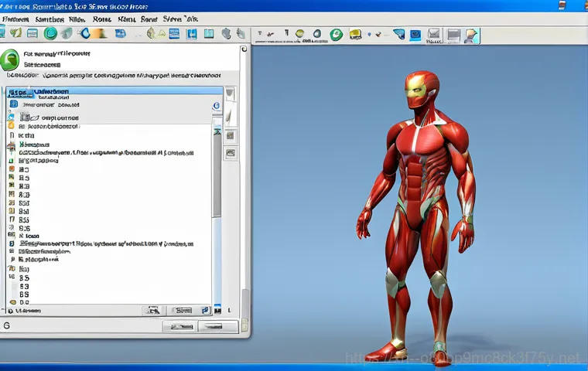The width and height of the screenshot is (588, 371).
Task: Click the gray envelope toolbar icon
Action: point(434,34)
